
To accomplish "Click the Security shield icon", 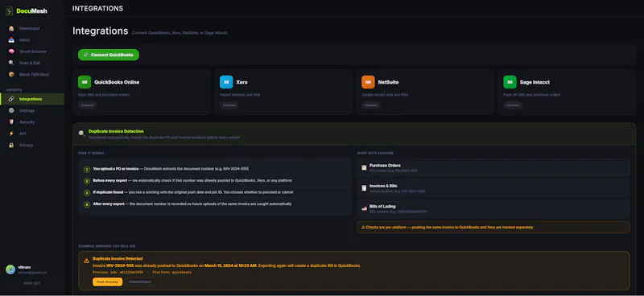I will click(11, 122).
